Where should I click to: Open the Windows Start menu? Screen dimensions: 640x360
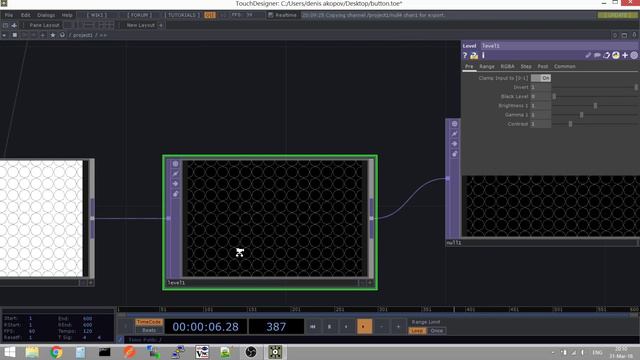(9, 352)
